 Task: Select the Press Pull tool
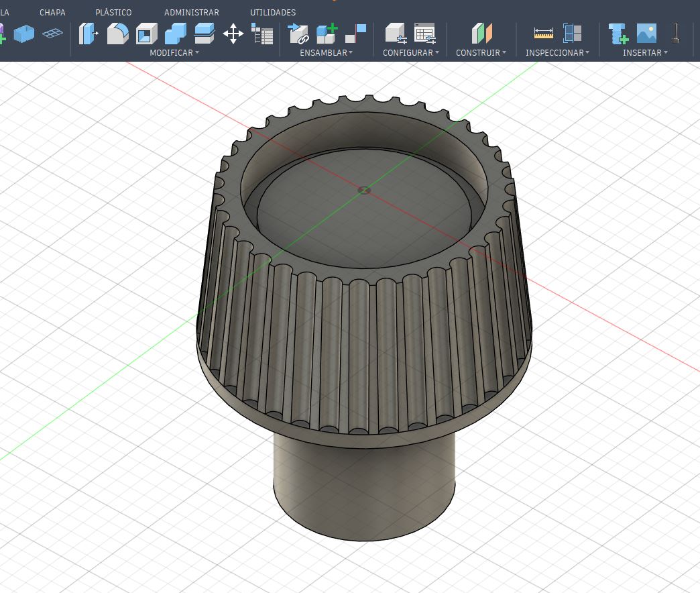tap(89, 34)
